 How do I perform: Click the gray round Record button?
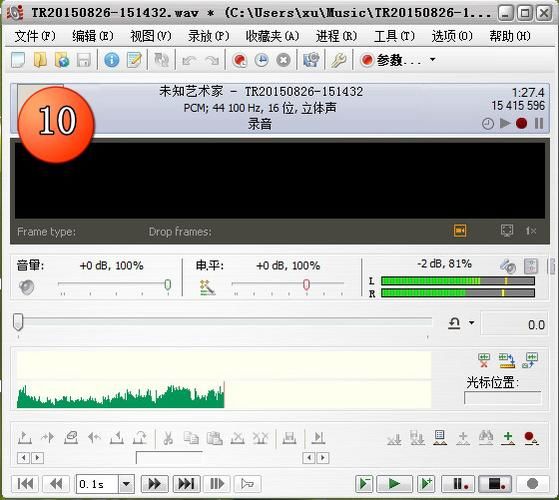click(x=532, y=484)
